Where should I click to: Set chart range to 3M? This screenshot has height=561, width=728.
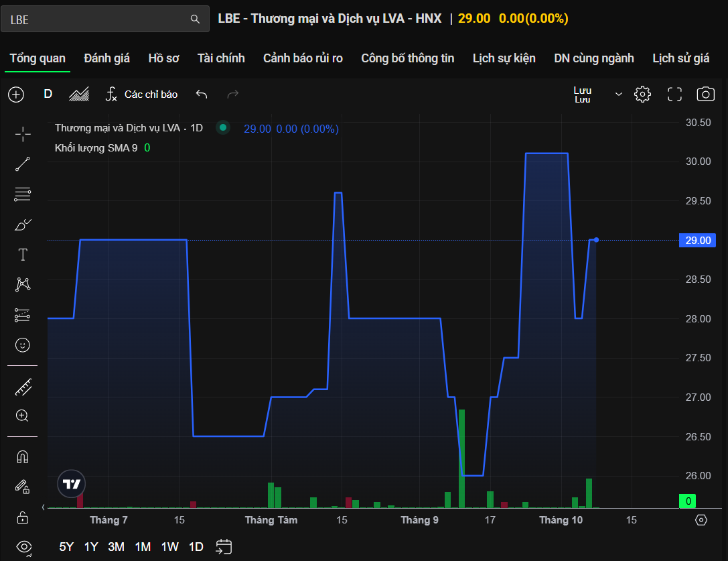pos(117,547)
